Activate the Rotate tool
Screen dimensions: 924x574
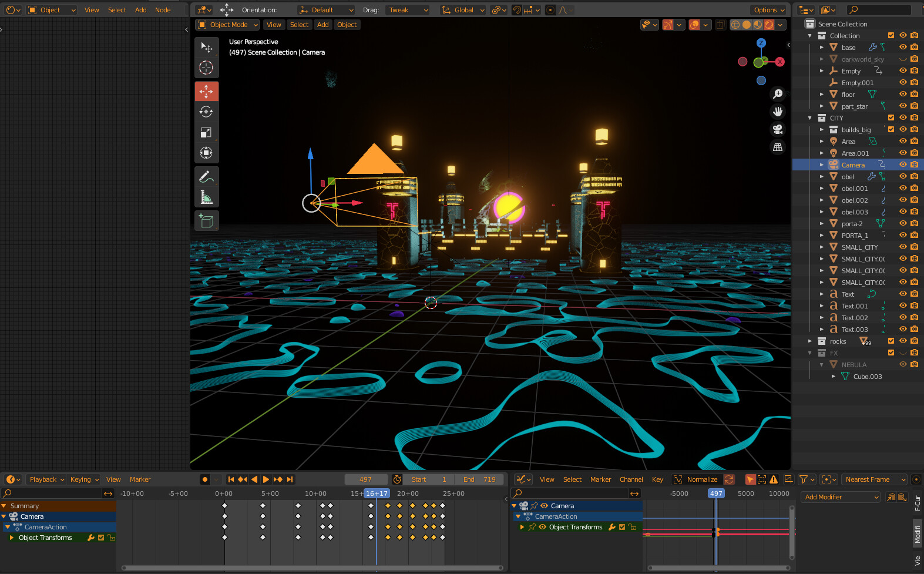tap(206, 112)
